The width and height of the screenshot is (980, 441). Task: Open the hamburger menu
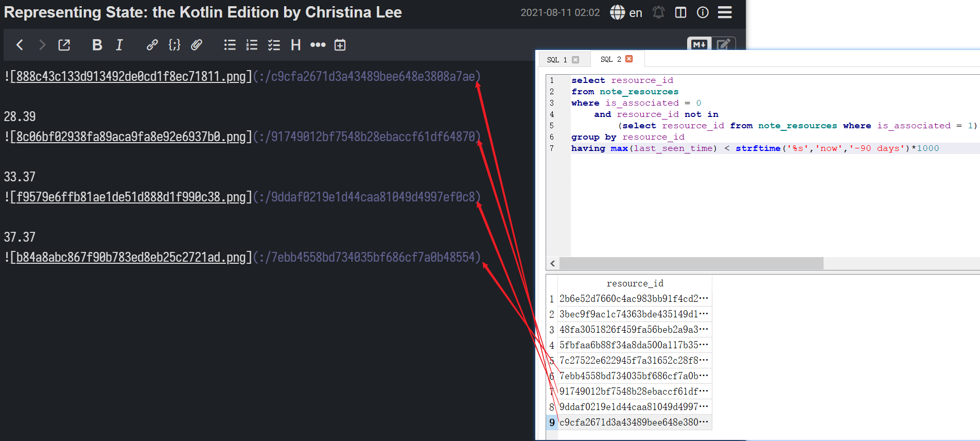tap(725, 12)
